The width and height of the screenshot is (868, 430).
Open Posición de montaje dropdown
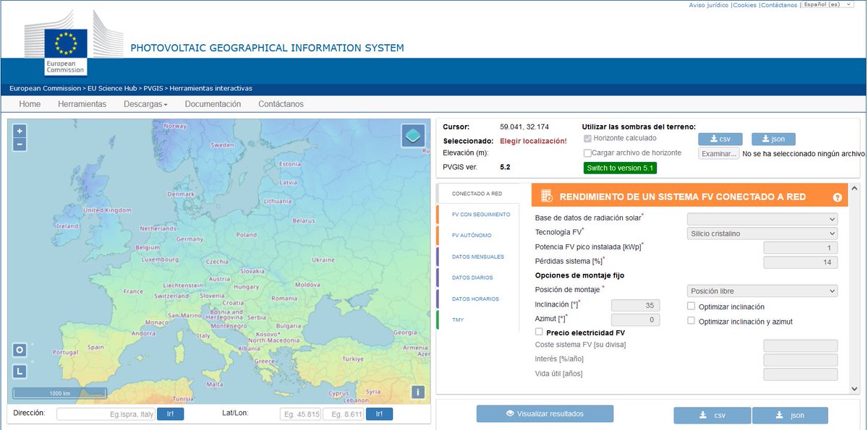[762, 291]
